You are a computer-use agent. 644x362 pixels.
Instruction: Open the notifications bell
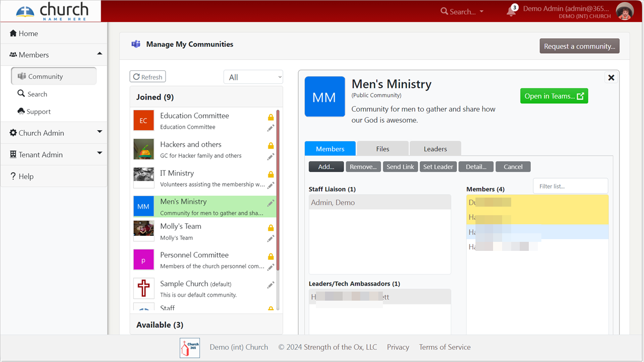tap(511, 10)
